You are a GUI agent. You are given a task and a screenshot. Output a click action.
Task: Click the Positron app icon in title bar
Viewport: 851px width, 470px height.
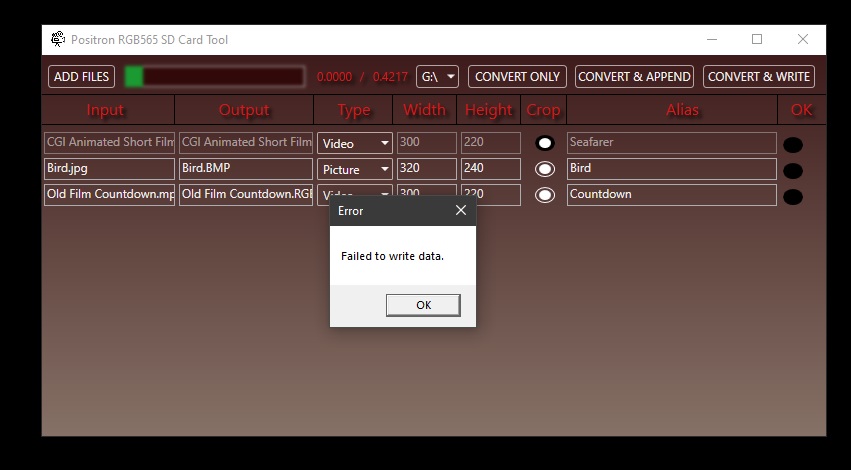[58, 40]
